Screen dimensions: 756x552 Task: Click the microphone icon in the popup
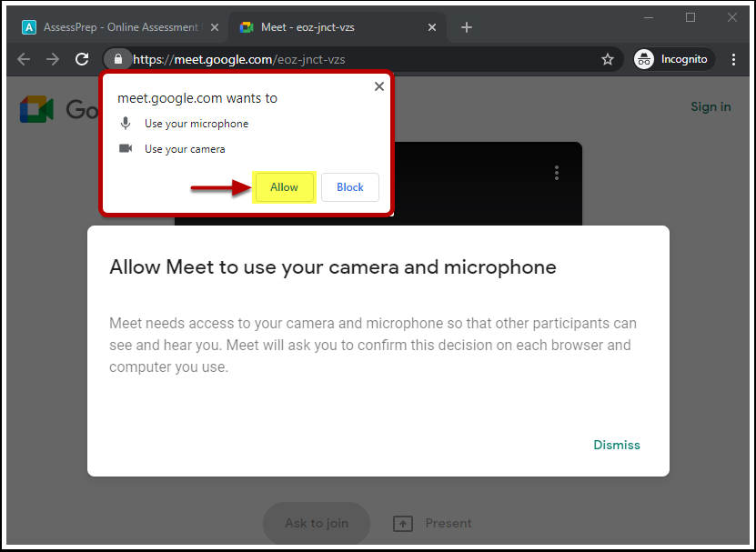(126, 124)
